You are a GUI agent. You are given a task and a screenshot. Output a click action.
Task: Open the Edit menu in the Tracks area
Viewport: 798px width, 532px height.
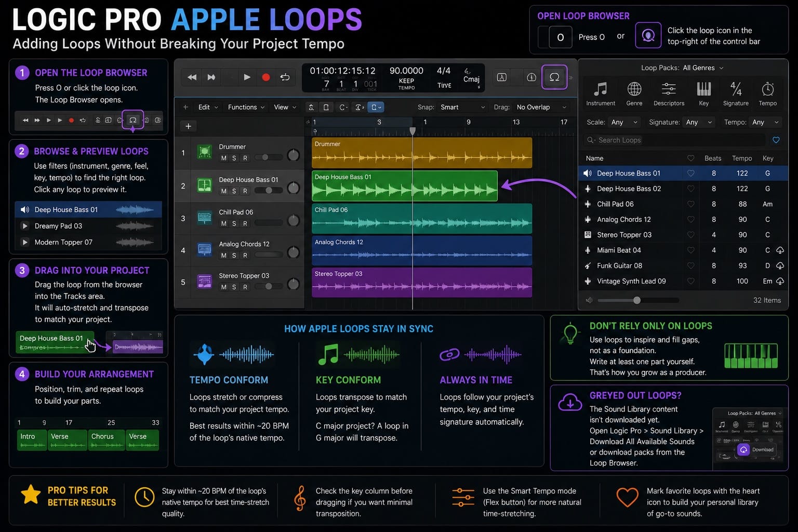(x=208, y=107)
